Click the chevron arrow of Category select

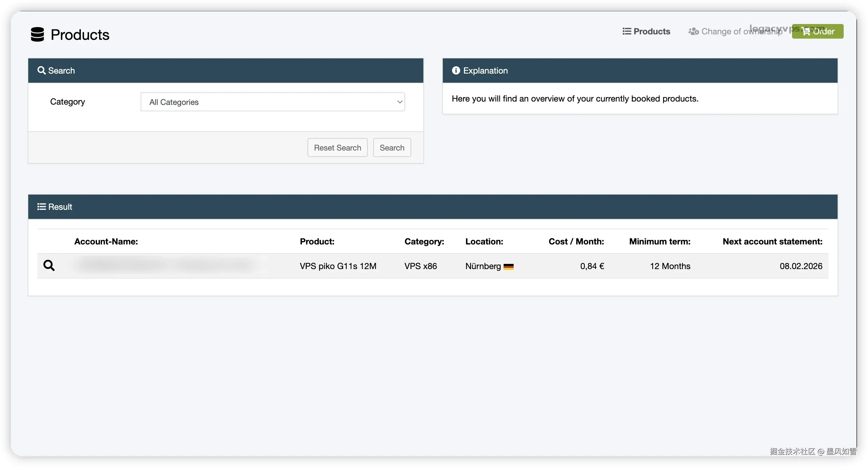point(400,102)
